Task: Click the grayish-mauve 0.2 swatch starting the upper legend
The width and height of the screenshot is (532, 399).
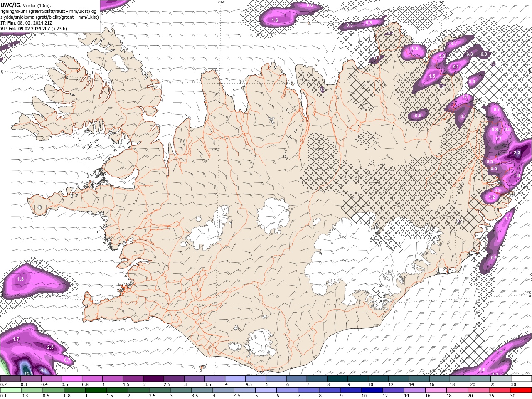Action: [10, 378]
